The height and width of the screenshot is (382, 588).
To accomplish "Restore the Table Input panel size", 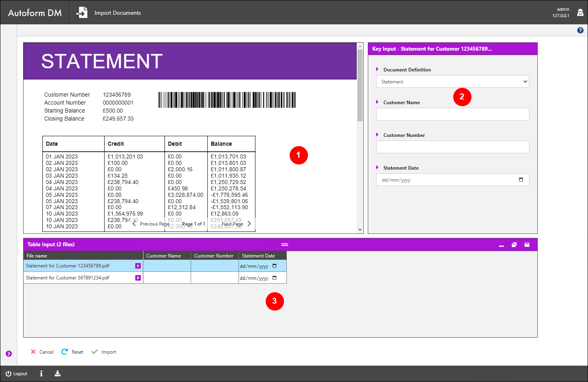I will (x=514, y=245).
